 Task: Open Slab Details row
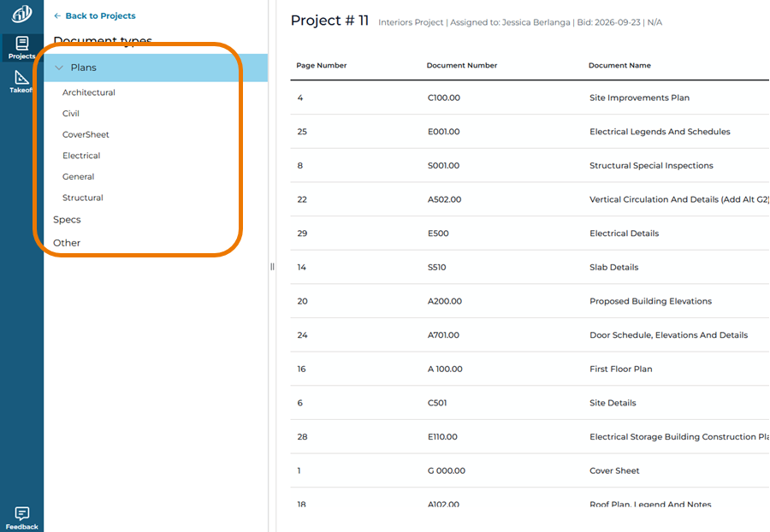coord(530,267)
